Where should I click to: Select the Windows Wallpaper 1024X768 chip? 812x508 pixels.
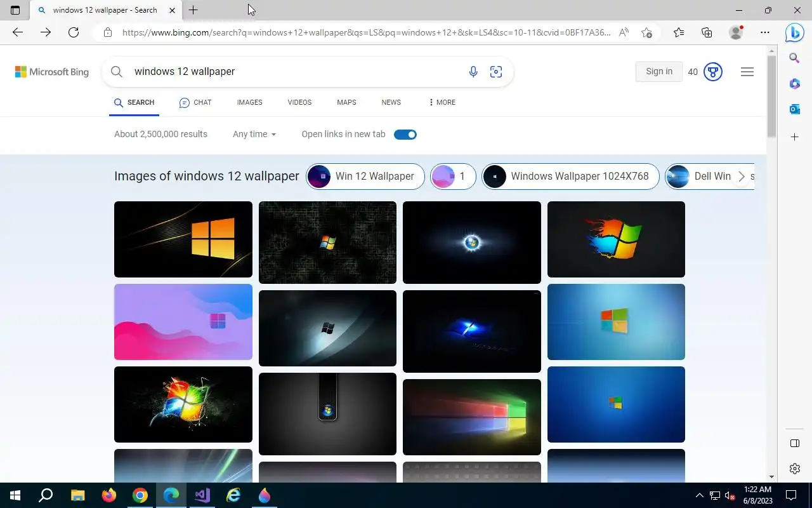(571, 177)
